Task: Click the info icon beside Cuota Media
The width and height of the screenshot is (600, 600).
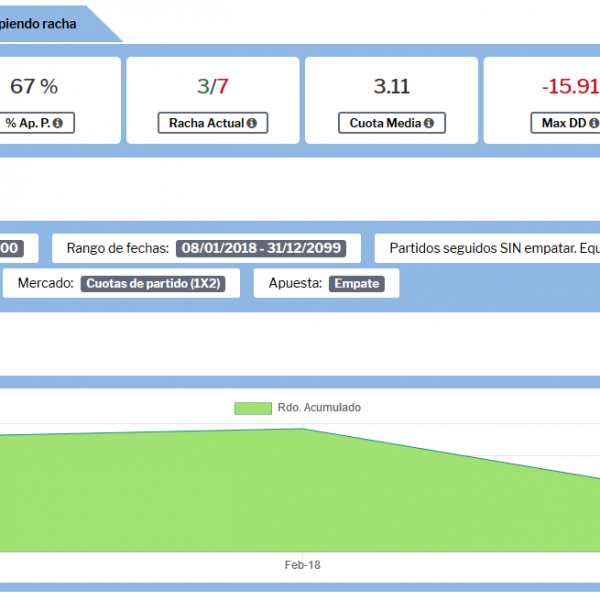Action: point(428,124)
